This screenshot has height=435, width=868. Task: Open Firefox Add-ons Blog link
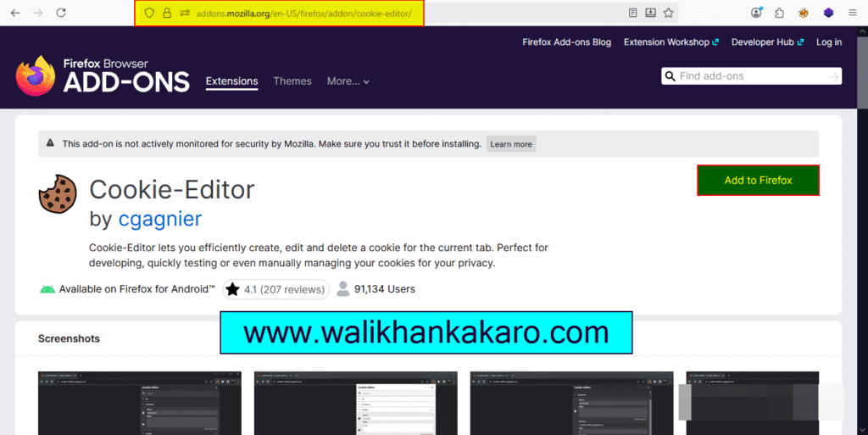point(567,42)
